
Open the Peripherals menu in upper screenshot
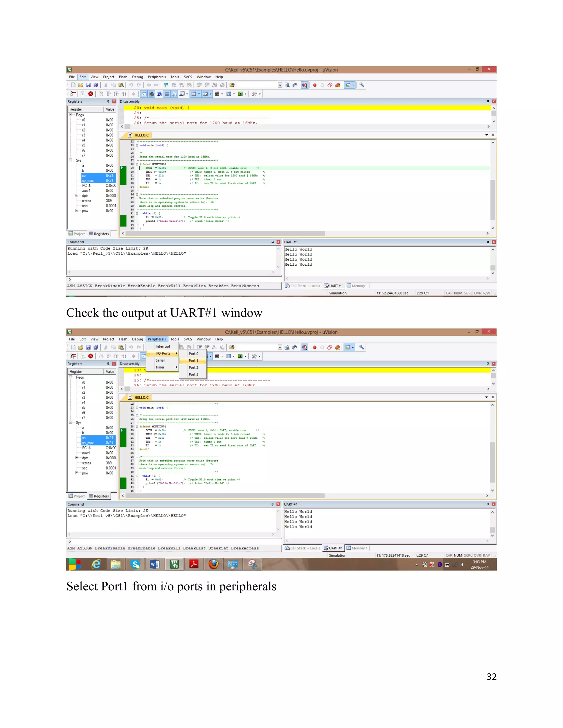point(157,77)
